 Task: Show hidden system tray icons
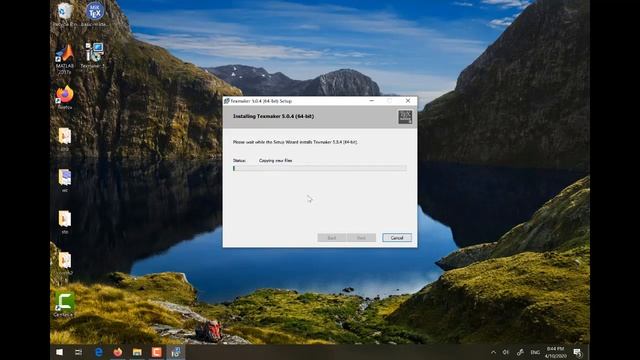493,352
